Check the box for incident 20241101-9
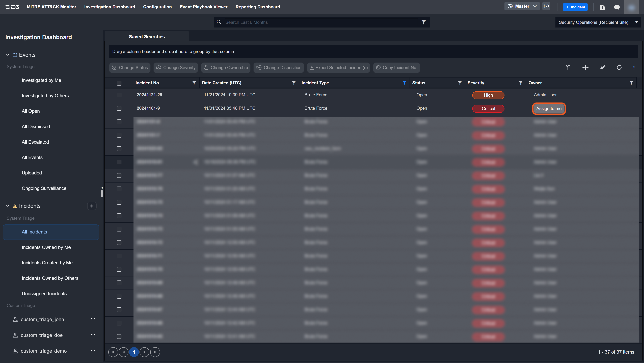The width and height of the screenshot is (644, 363). coord(119,108)
